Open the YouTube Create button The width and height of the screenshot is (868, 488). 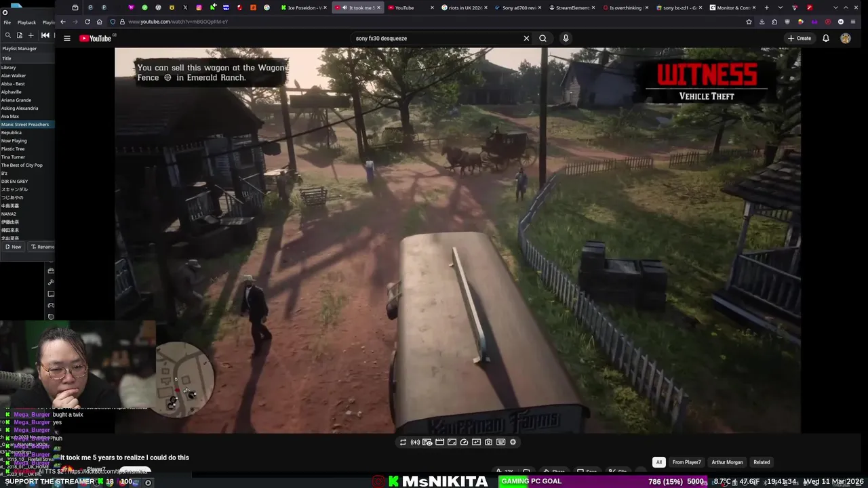click(800, 38)
